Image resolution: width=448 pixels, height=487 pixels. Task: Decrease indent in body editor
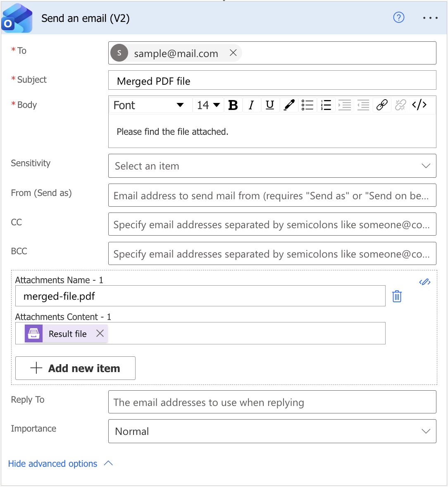[363, 105]
